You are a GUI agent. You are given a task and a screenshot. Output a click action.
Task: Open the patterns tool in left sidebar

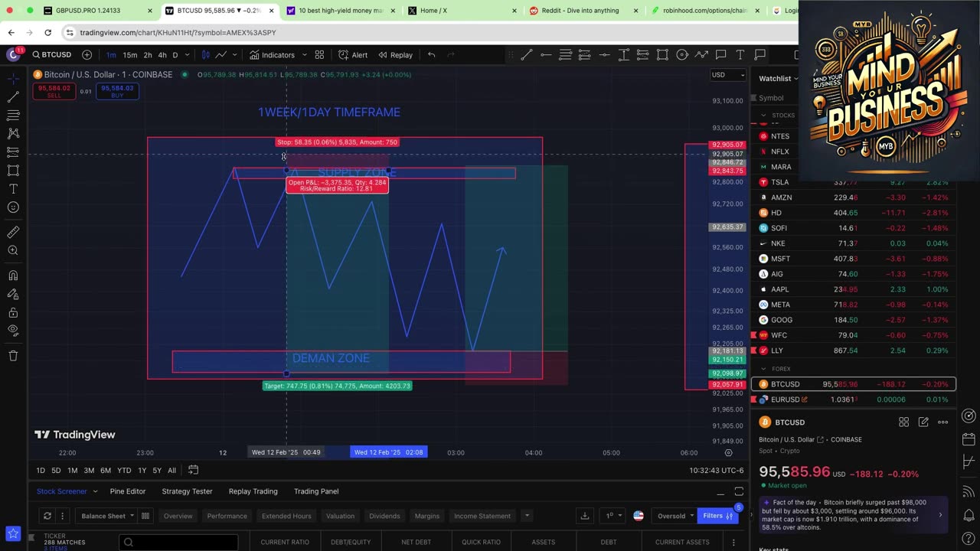13,134
